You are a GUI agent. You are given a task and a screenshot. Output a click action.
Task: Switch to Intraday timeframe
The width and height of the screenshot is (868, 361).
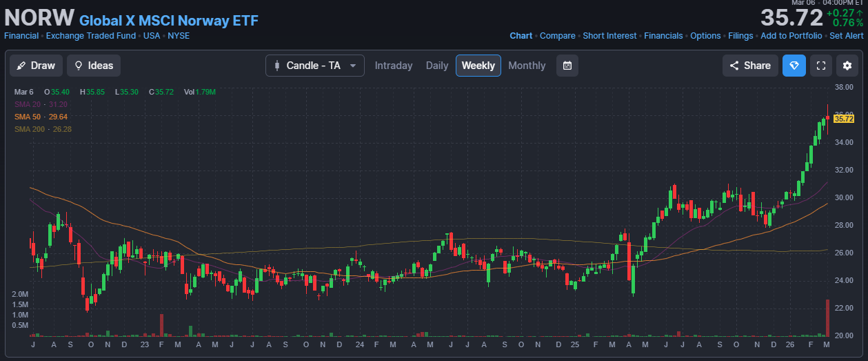point(394,66)
